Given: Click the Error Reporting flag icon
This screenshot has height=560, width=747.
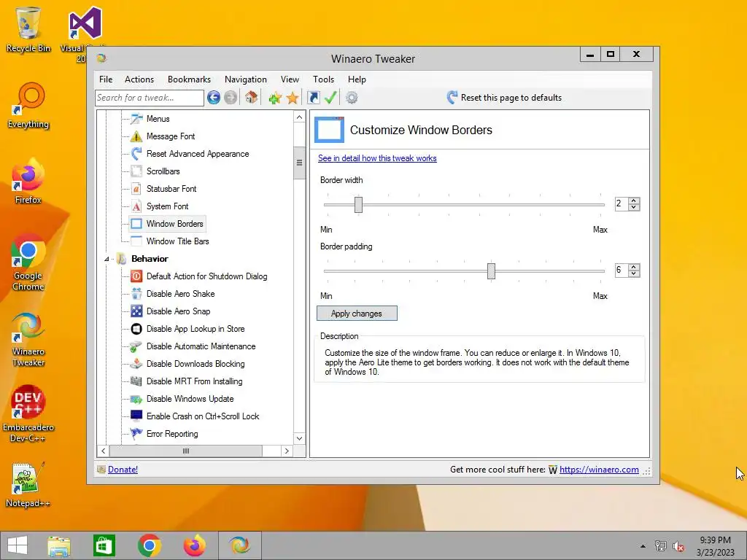Looking at the screenshot, I should tap(136, 433).
